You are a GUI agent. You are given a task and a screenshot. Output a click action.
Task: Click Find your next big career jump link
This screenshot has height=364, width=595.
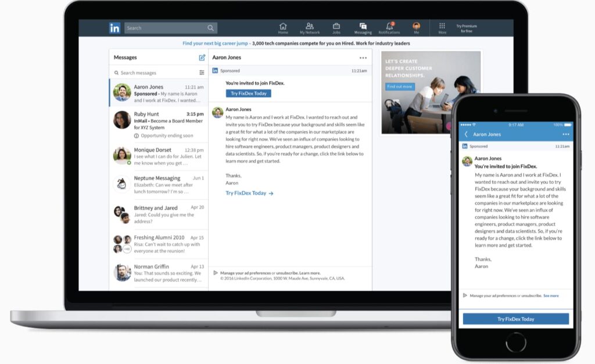tap(215, 43)
